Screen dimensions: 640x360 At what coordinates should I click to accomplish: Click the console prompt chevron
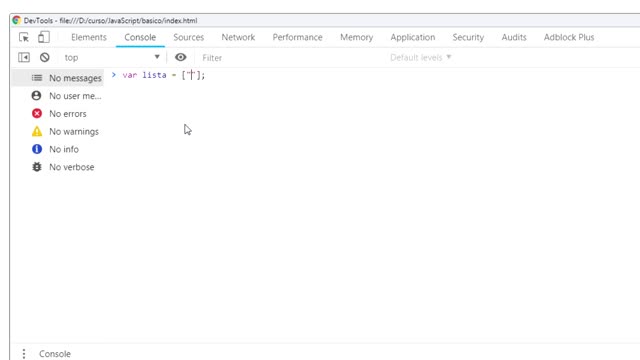(x=114, y=75)
